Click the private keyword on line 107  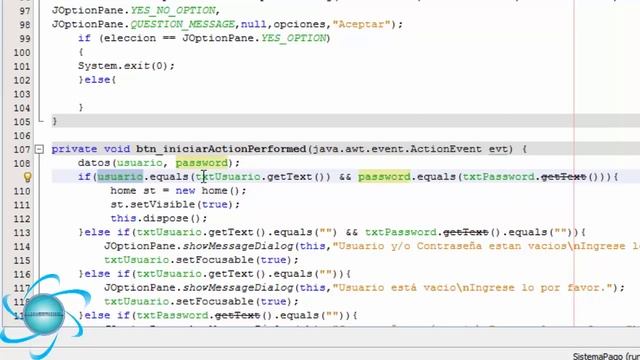74,149
